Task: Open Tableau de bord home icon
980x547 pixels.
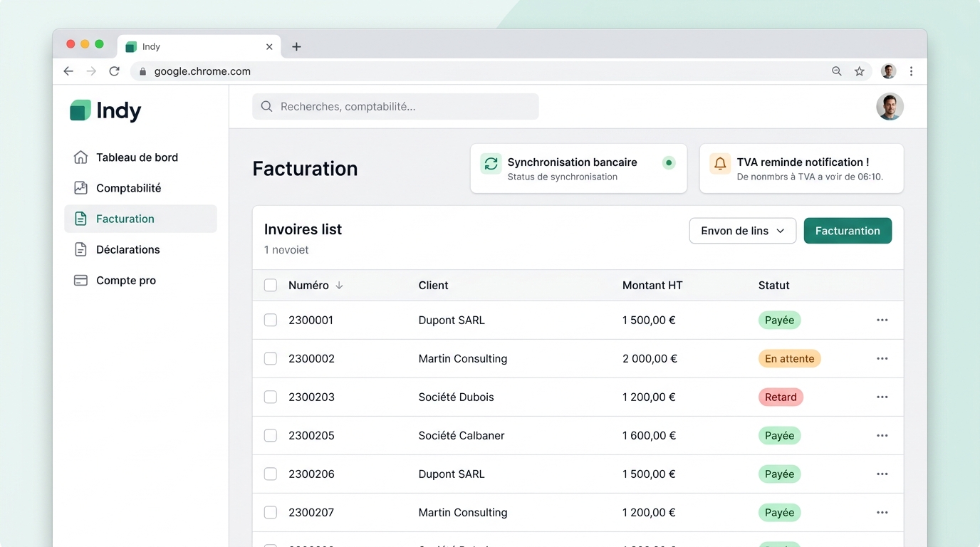Action: click(x=80, y=157)
